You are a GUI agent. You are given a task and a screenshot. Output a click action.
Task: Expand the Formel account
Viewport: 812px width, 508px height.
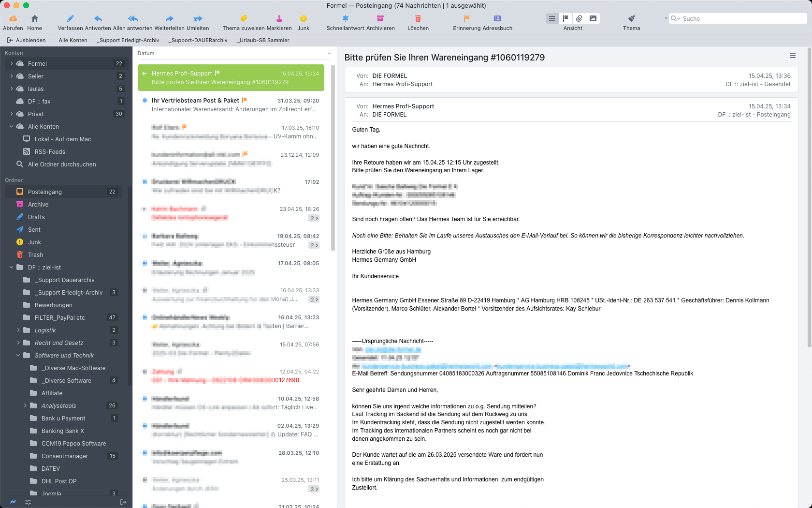pos(12,63)
